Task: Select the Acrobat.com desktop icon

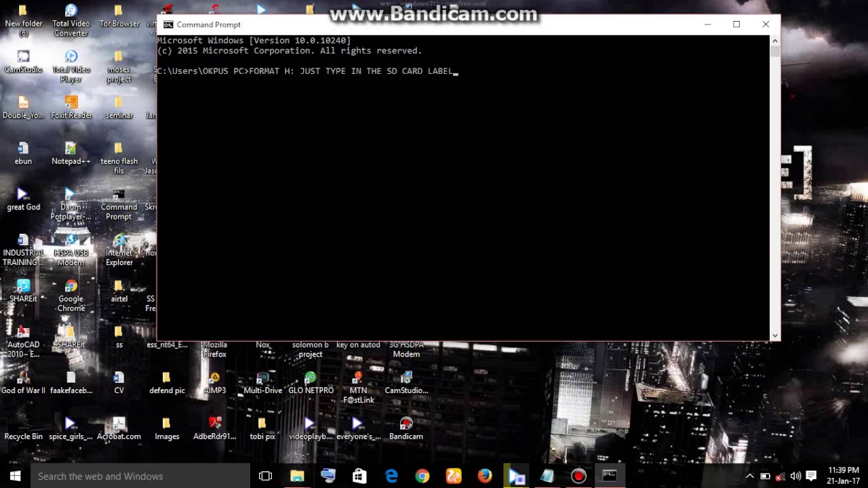Action: click(119, 429)
